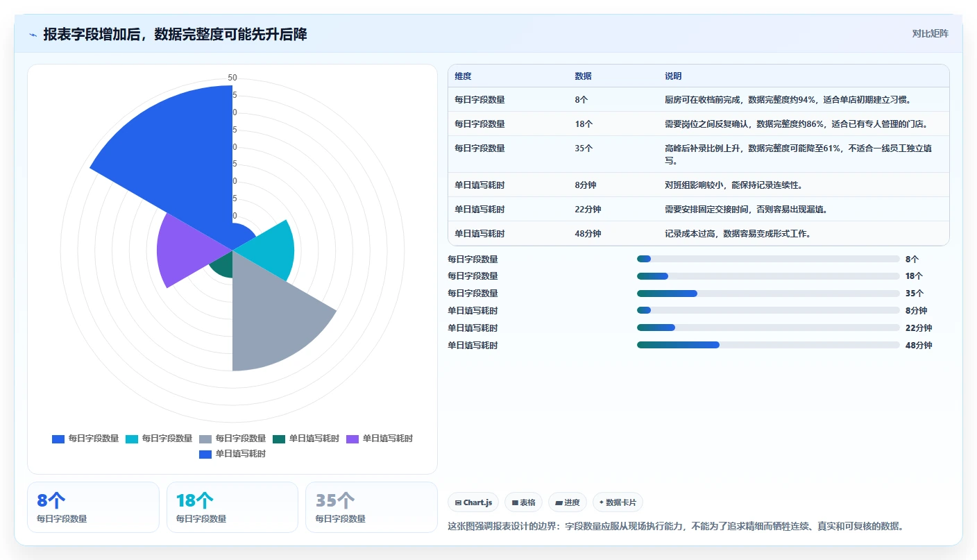This screenshot has width=977, height=560.
Task: Toggle the gray 每日字段数量 legend entry
Action: click(232, 439)
